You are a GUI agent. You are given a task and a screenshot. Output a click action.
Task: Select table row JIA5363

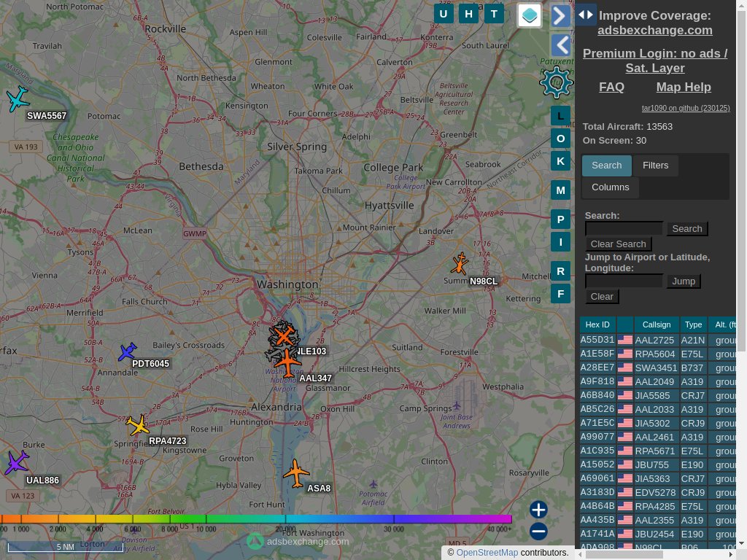(658, 478)
